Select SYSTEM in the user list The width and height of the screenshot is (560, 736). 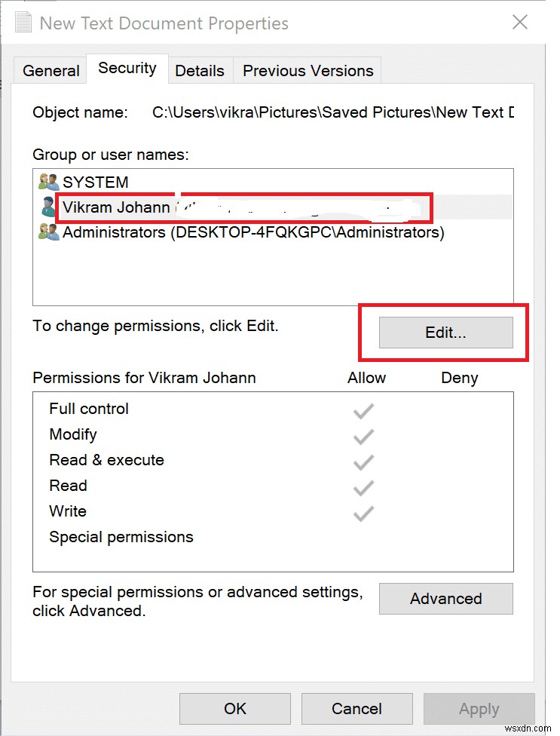[96, 182]
